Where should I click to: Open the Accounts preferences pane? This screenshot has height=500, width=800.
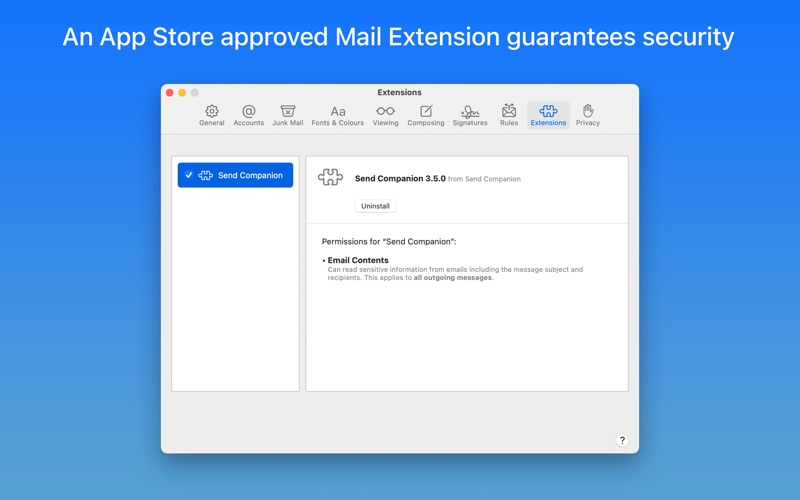tap(248, 115)
